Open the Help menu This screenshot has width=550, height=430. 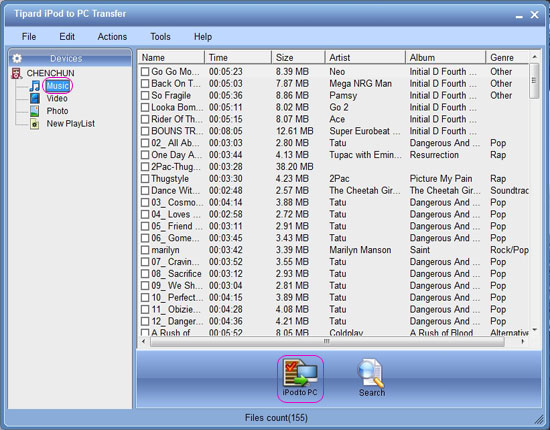(x=203, y=36)
